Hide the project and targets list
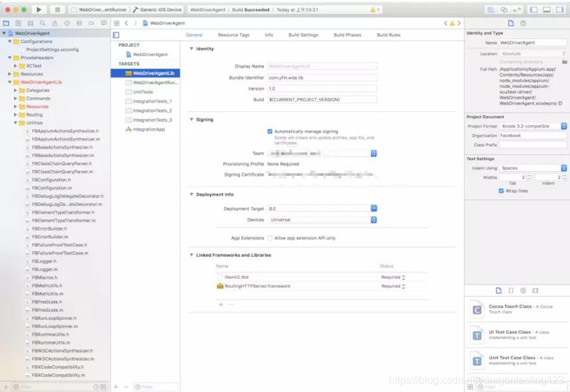The height and width of the screenshot is (392, 570). point(116,35)
